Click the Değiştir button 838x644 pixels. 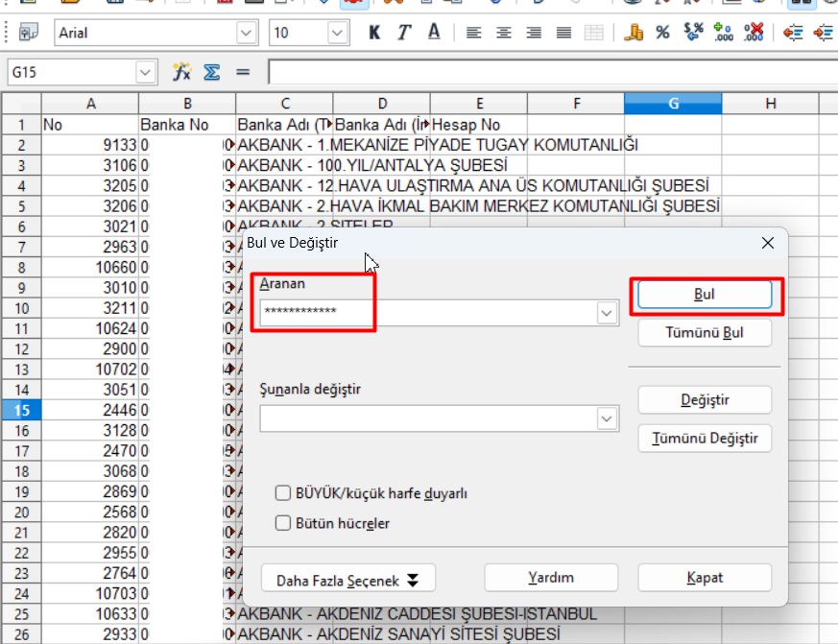[705, 400]
